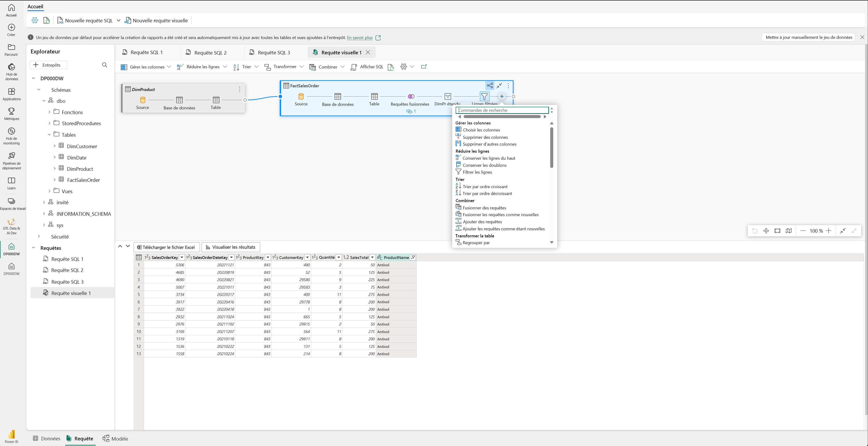Click the plus button after Lignes filtrées

click(502, 97)
